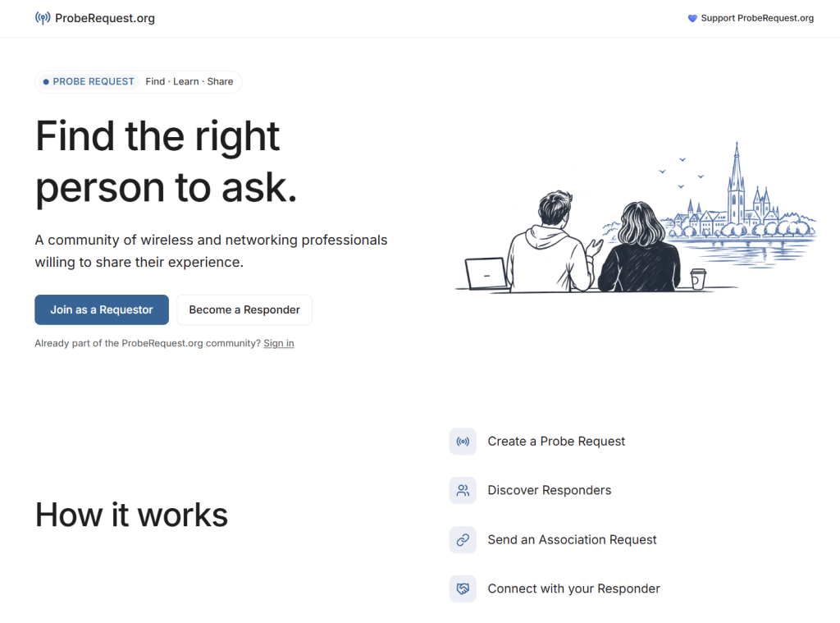Click the community of wireless professionals description
840x623 pixels.
[x=211, y=251]
